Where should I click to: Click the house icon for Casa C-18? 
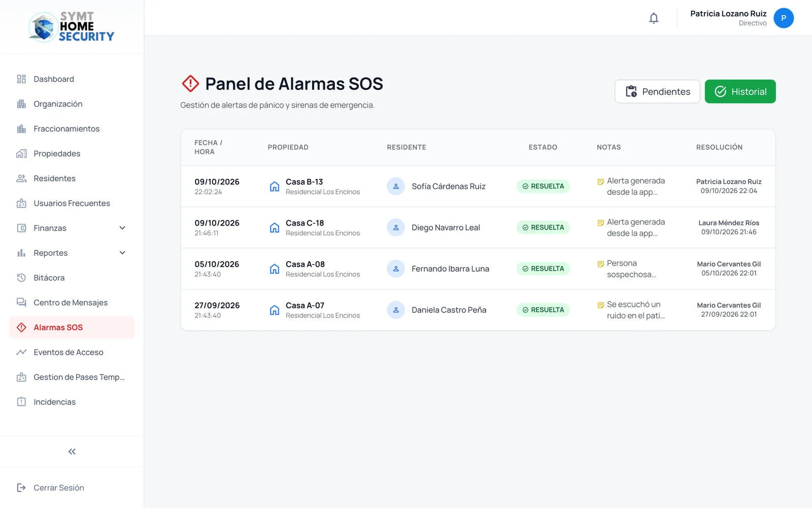[275, 228]
